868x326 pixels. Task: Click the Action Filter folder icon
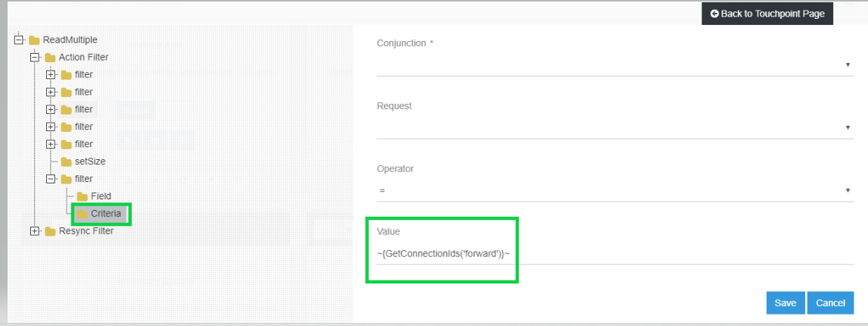[50, 58]
